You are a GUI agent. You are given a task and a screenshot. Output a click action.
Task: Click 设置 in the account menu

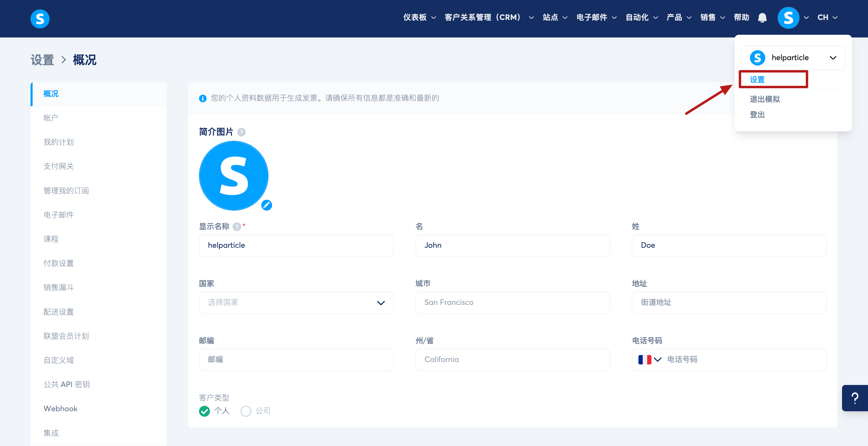coord(757,79)
